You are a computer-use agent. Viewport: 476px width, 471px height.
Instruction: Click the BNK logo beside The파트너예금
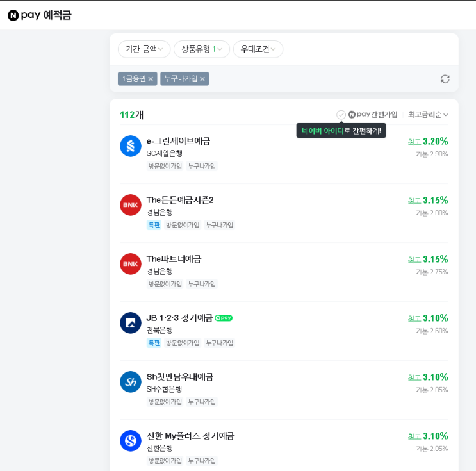pos(131,264)
